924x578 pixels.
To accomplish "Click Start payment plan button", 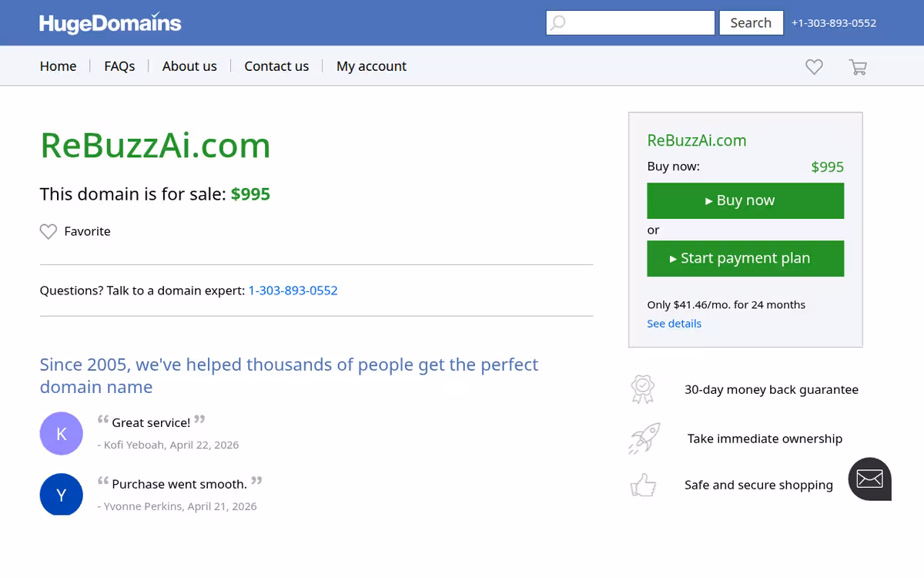I will (x=745, y=258).
